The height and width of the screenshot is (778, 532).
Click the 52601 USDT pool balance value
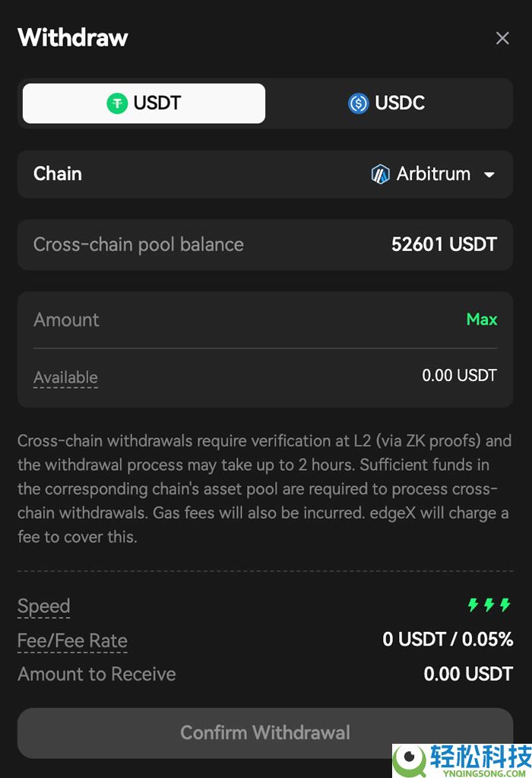tap(444, 245)
